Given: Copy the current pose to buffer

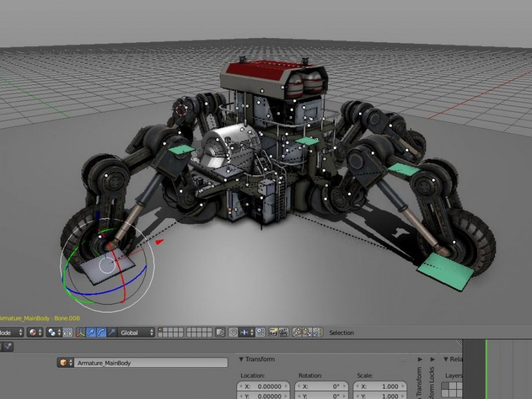Looking at the screenshot, I should click(x=297, y=332).
